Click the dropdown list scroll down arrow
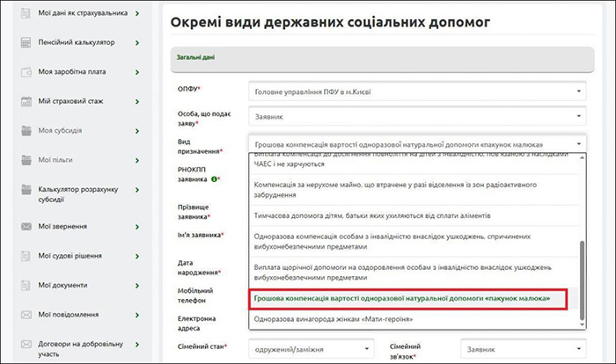The width and height of the screenshot is (616, 364). click(x=582, y=324)
